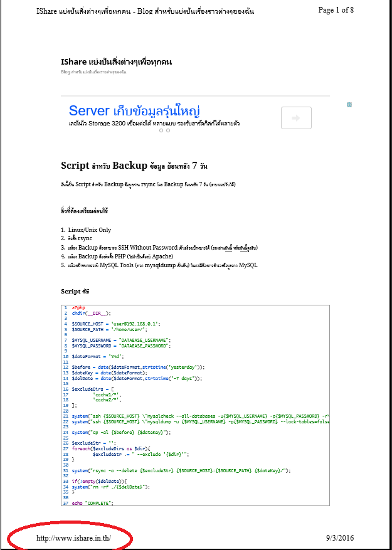The image size is (392, 550).
Task: Click the 'Linux/Unix Only' list item
Action: tap(90, 230)
